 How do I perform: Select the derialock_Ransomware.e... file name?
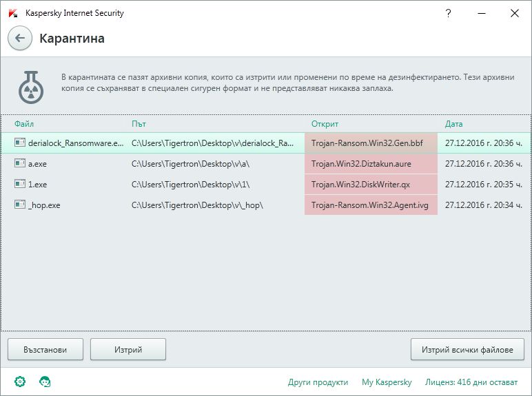[x=76, y=143]
